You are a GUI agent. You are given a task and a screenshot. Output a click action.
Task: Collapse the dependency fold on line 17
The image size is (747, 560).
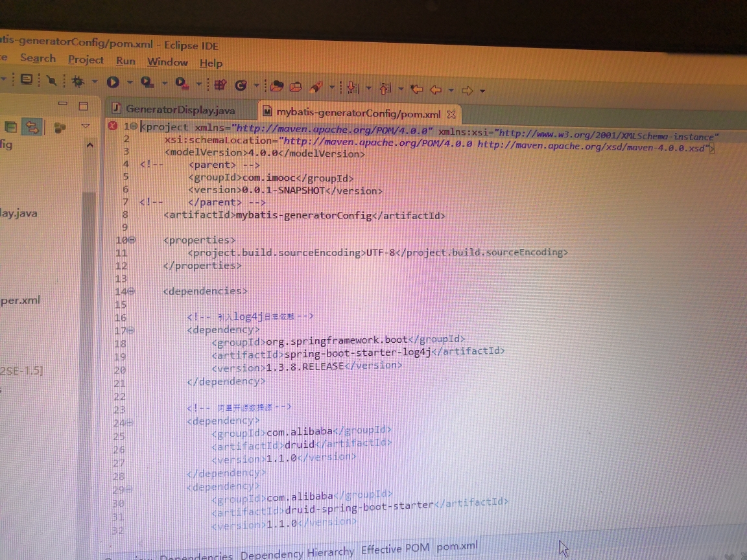click(x=131, y=329)
